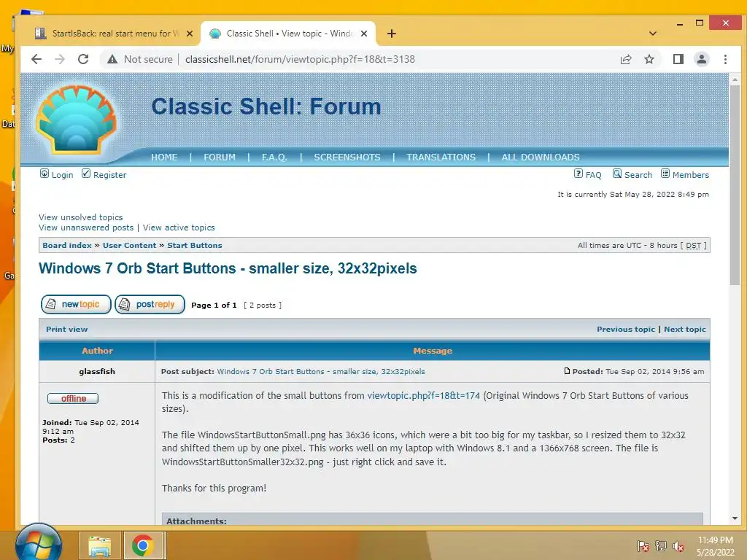Screen dimensions: 747x560
Task: Open ALL DOWNLOADS in the navigation bar
Action: pyautogui.click(x=541, y=157)
